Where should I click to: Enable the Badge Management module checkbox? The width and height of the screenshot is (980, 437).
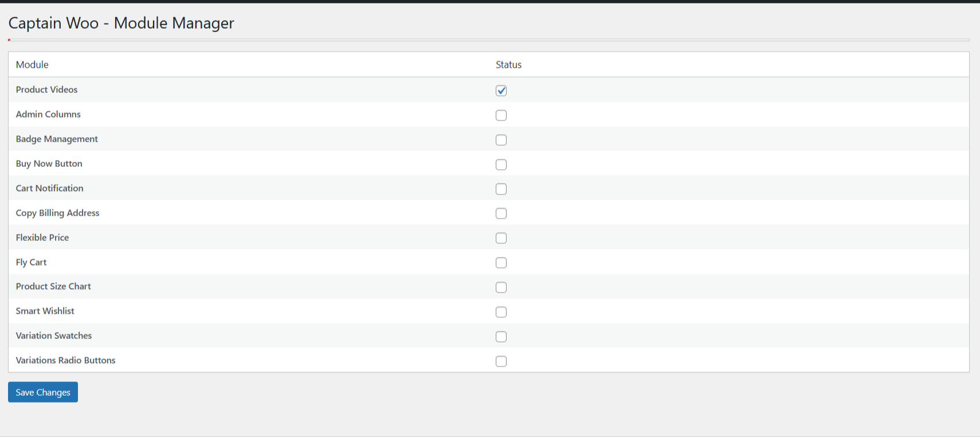coord(501,140)
